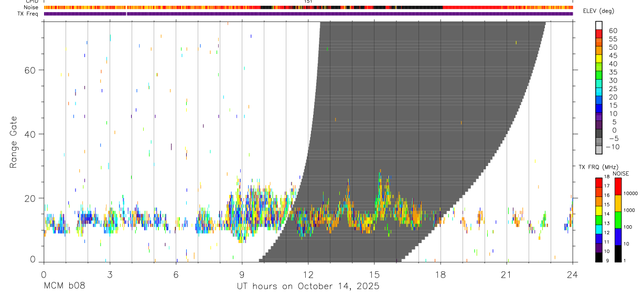Click the '50' elevation colorbar label
644x297 pixels.
tap(612, 47)
